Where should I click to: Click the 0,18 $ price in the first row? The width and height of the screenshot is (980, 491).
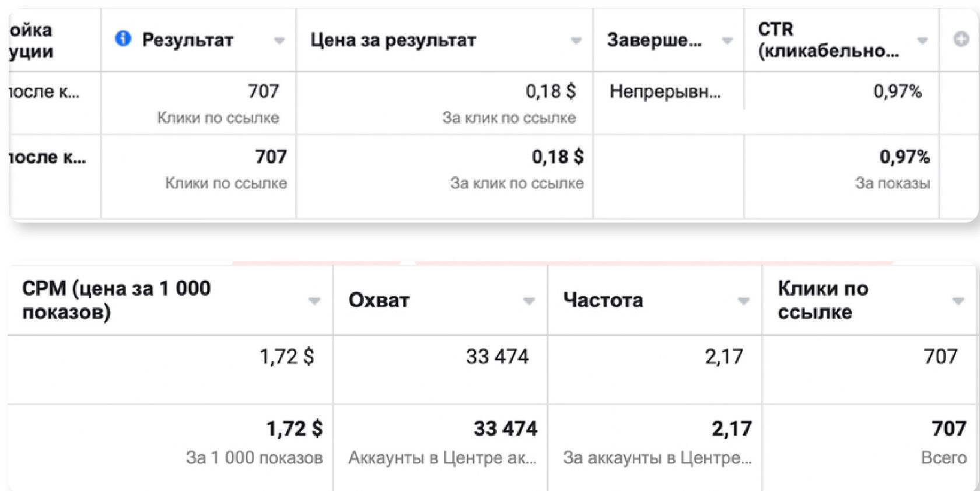click(x=551, y=91)
